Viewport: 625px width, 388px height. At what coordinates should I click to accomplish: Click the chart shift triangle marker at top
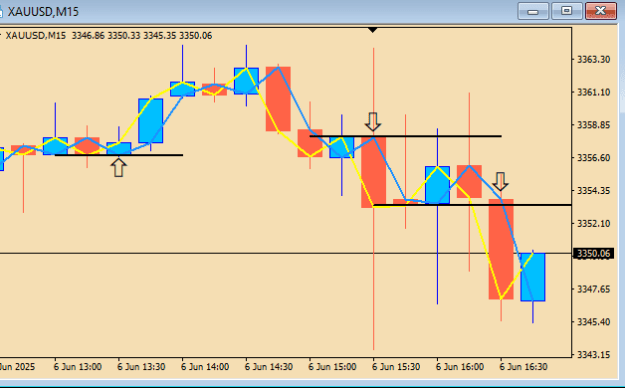(x=372, y=30)
